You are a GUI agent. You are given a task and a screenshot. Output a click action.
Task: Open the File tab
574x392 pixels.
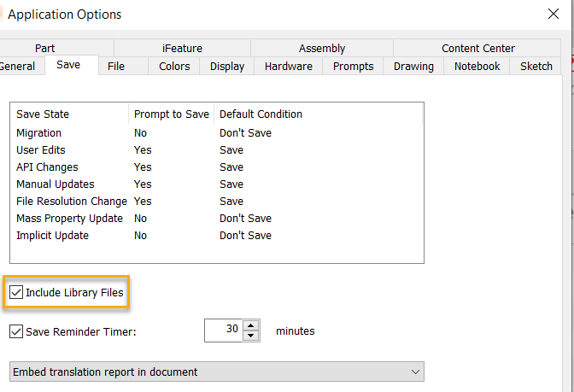[x=116, y=67]
